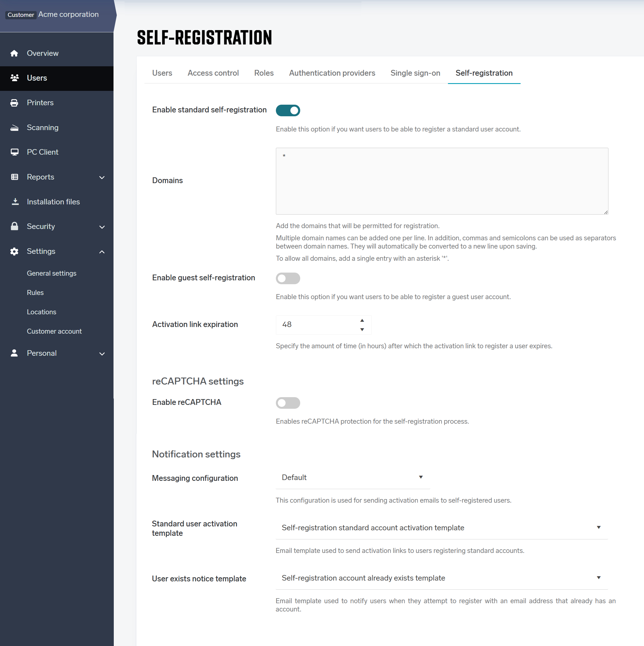Increase activation link expiration with up arrow
The image size is (644, 646).
click(x=362, y=320)
